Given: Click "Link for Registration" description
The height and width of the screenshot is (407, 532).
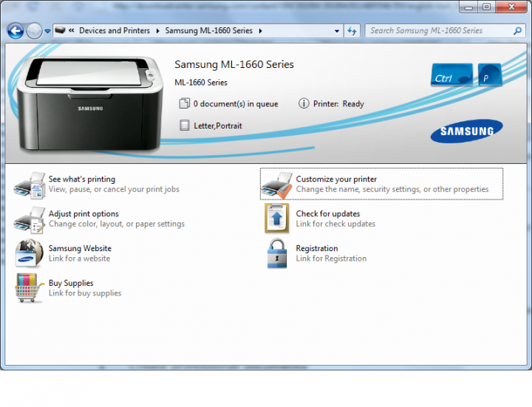Looking at the screenshot, I should [x=331, y=259].
